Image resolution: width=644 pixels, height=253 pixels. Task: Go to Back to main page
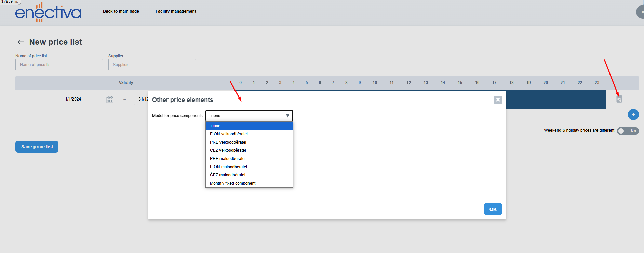tap(121, 11)
